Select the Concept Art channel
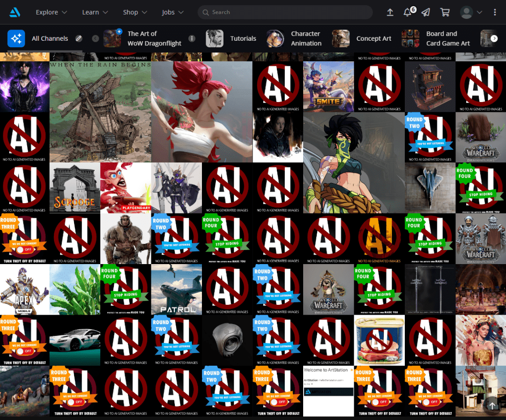 (x=361, y=38)
